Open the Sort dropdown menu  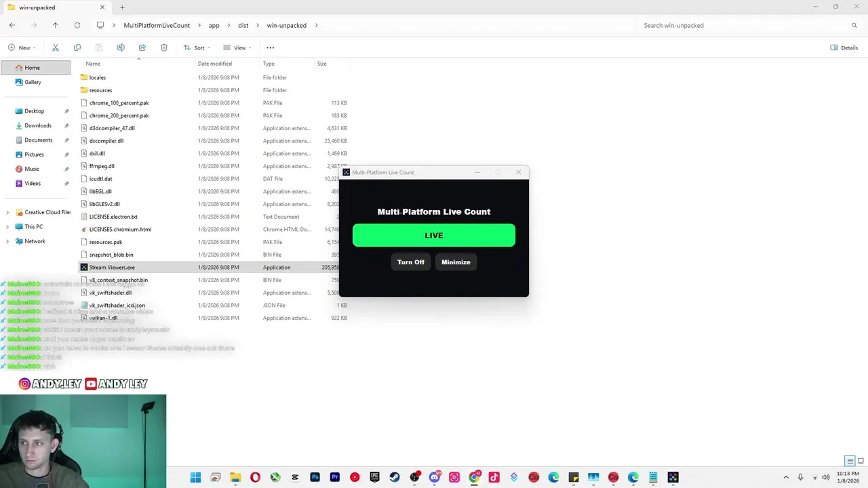[197, 47]
